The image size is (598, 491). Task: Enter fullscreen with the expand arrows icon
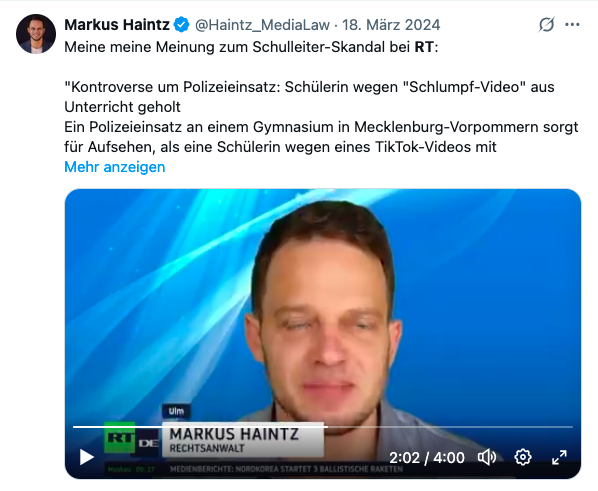(x=559, y=457)
